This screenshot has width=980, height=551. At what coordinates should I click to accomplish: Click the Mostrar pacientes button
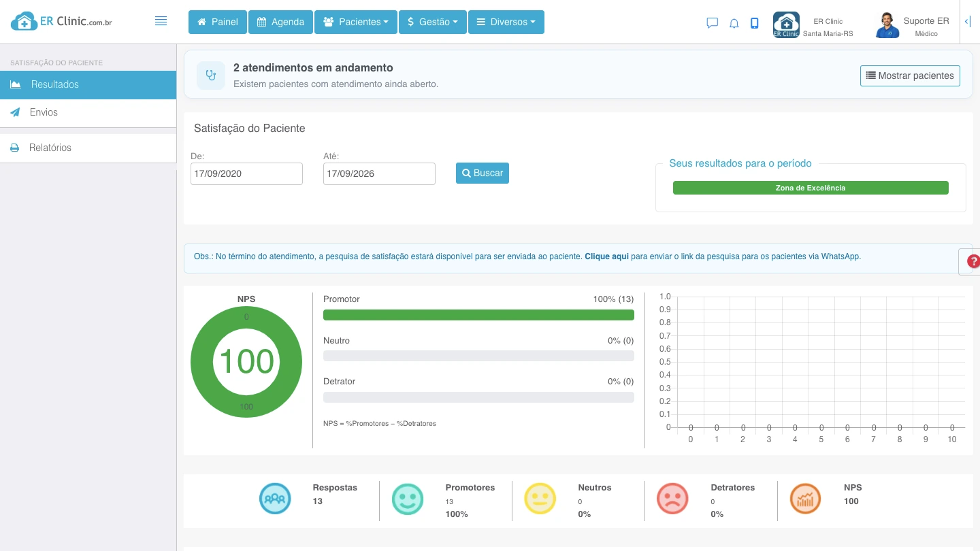click(910, 76)
